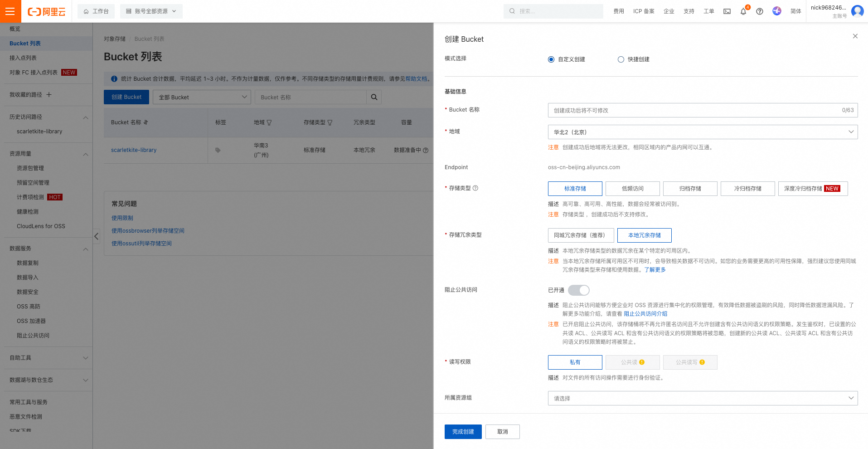Click 完成创建 button

click(x=463, y=432)
